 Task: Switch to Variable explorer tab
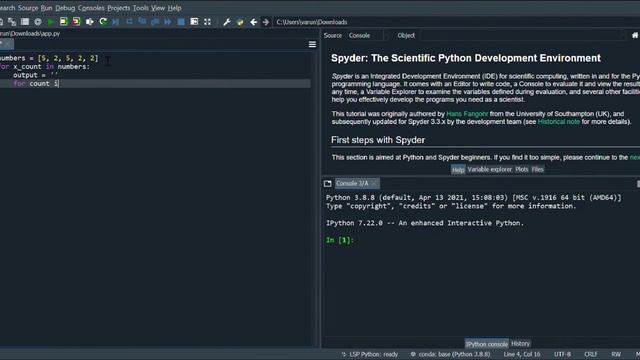click(x=489, y=169)
